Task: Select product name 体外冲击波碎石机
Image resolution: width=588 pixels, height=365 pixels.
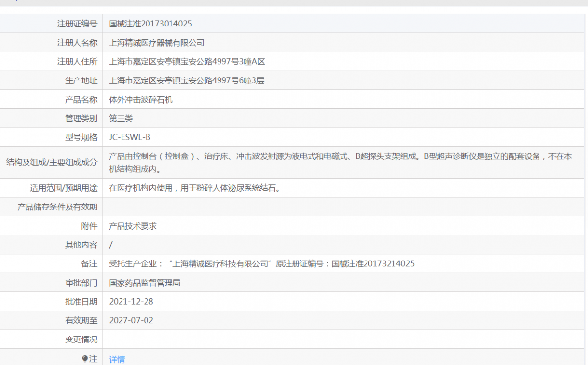Action: click(x=141, y=100)
